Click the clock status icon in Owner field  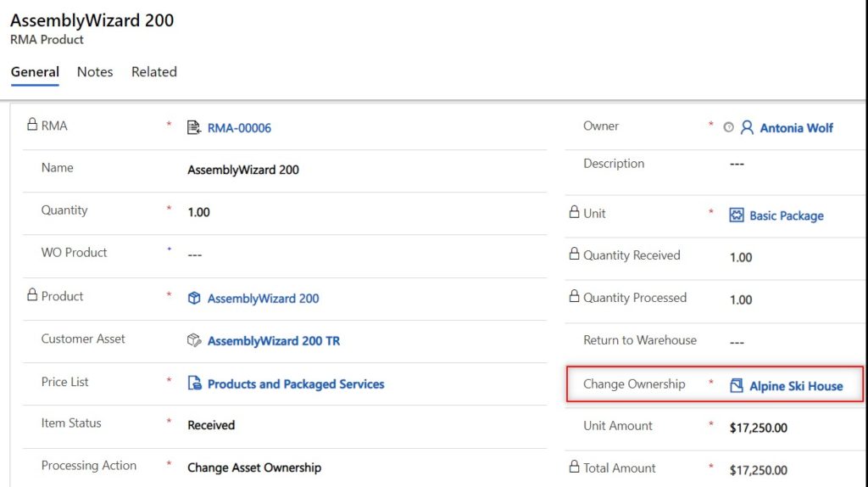pos(728,127)
